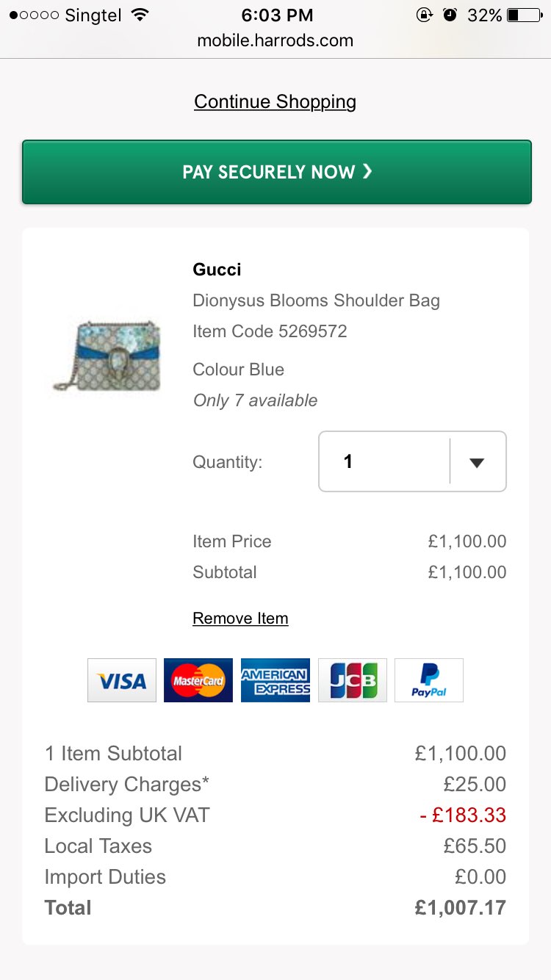Click the Remove Item link
Viewport: 551px width, 980px height.
240,619
